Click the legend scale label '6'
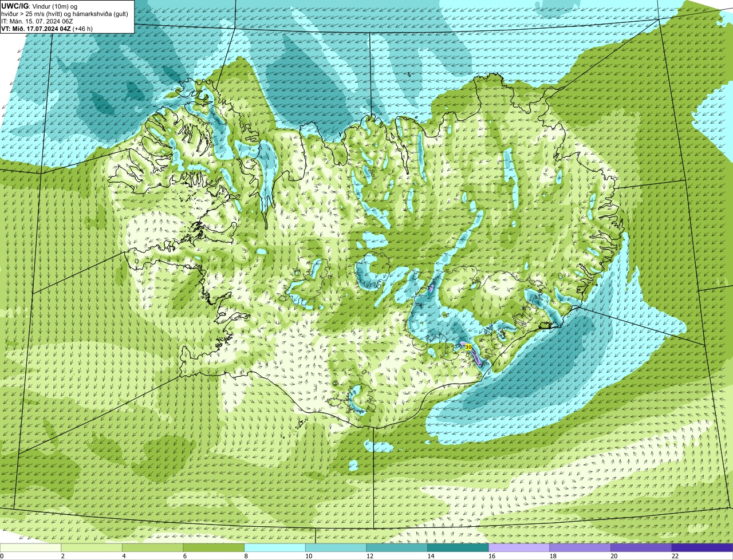 [x=184, y=556]
